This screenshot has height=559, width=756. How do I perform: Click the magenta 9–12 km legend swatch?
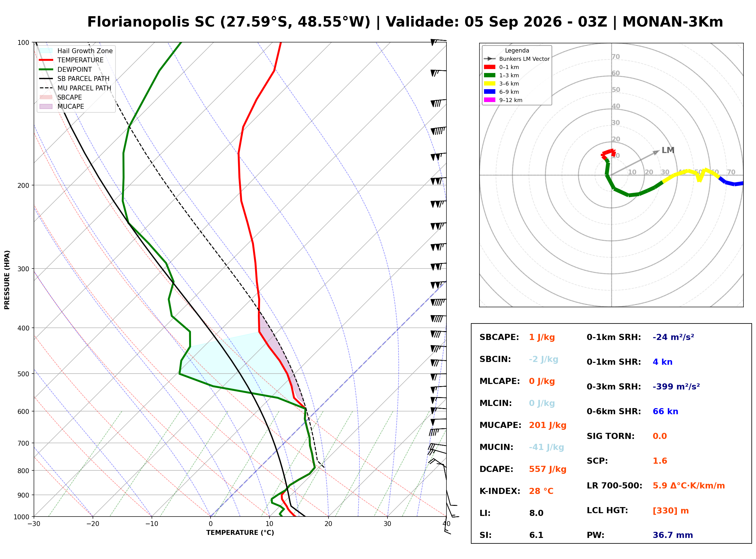tap(489, 100)
